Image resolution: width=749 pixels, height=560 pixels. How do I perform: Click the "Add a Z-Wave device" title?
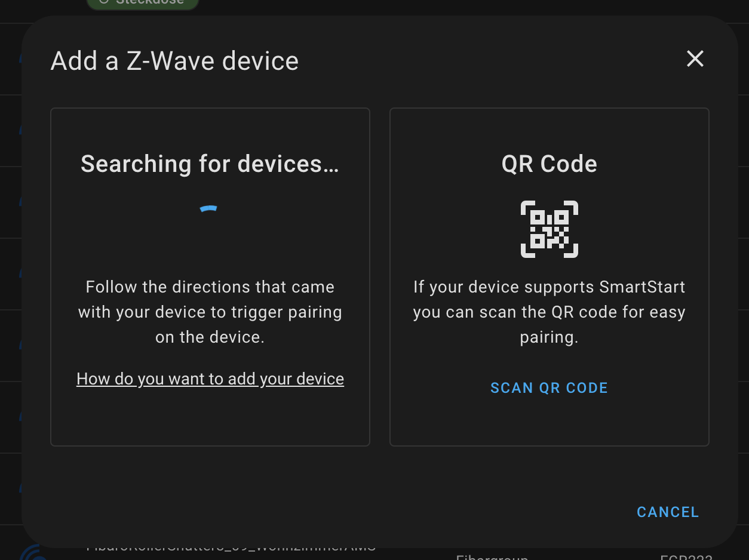[x=174, y=61]
